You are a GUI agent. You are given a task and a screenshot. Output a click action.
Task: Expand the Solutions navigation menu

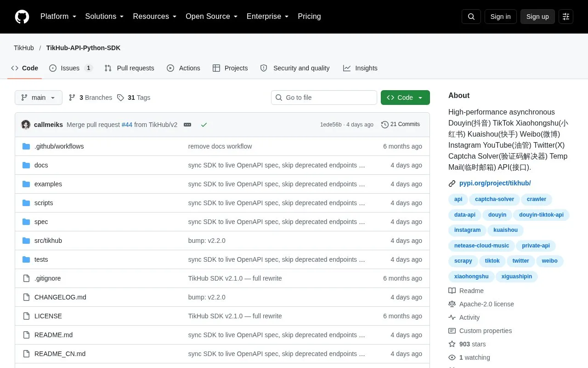(105, 17)
